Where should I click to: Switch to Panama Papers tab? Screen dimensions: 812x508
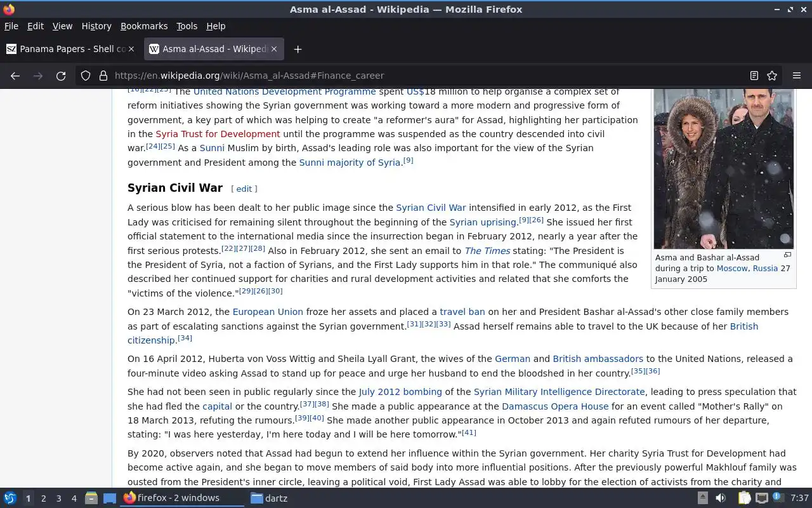click(70, 49)
